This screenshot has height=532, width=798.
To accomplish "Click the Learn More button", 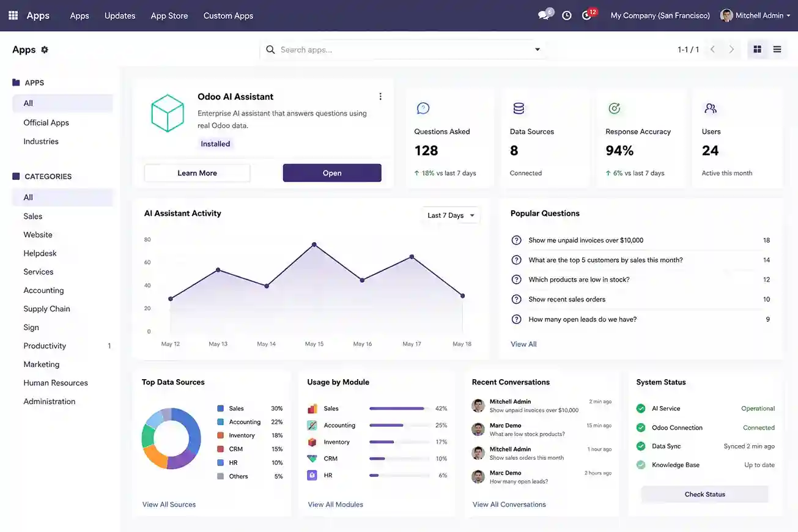I will [x=197, y=173].
